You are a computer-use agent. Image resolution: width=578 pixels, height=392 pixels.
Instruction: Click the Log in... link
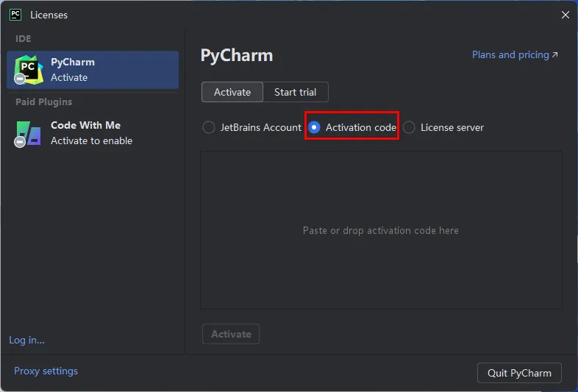pos(26,340)
